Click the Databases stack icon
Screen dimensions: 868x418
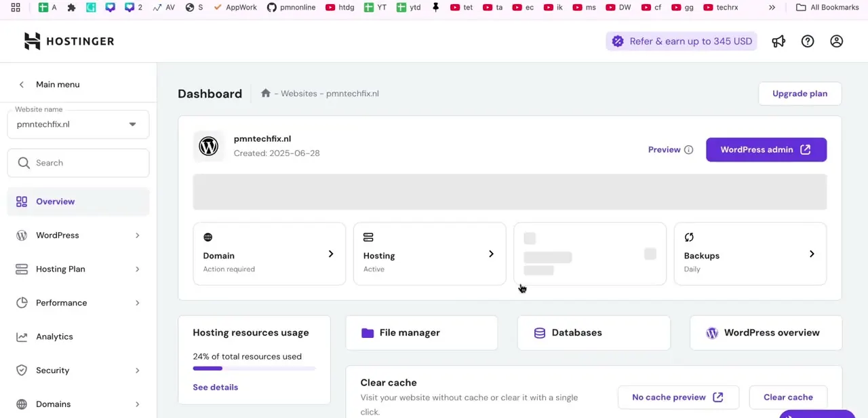point(540,333)
